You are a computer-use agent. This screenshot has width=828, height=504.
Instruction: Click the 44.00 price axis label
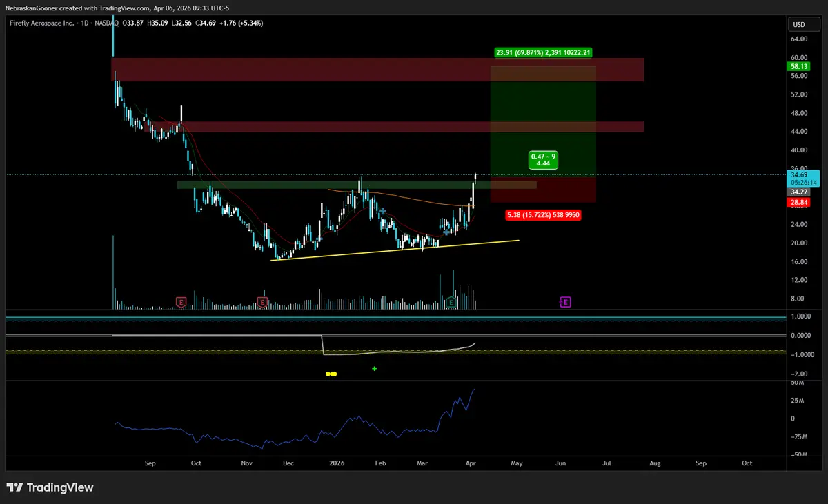click(799, 132)
